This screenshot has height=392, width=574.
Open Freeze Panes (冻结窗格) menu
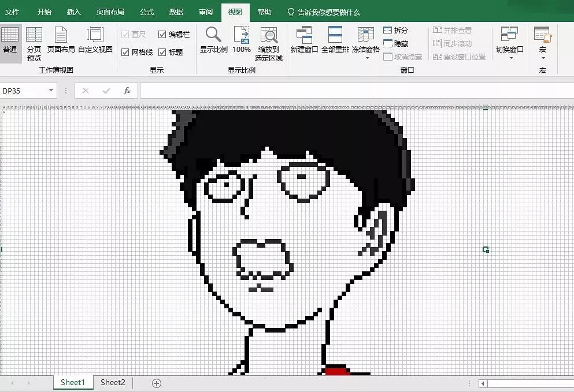(366, 43)
